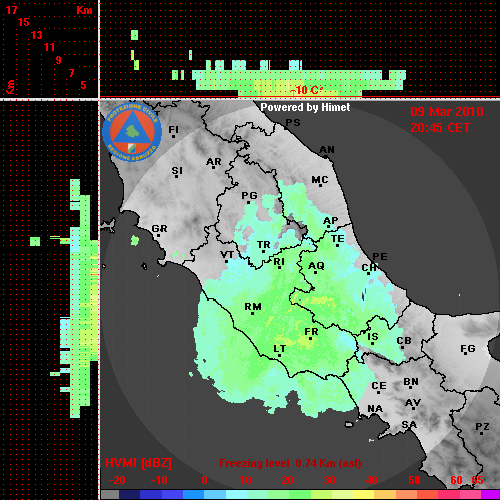Click the 17 km altitude scale label
Viewport: 500px width, 500px height.
click(12, 10)
